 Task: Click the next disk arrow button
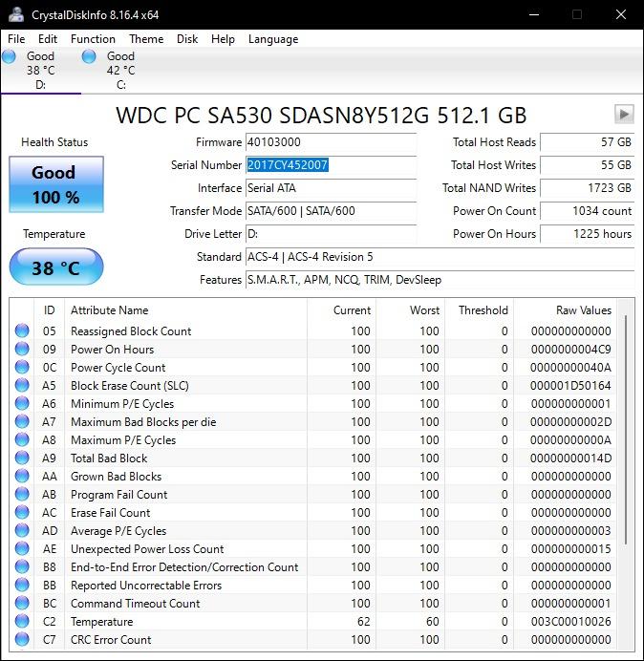click(624, 114)
